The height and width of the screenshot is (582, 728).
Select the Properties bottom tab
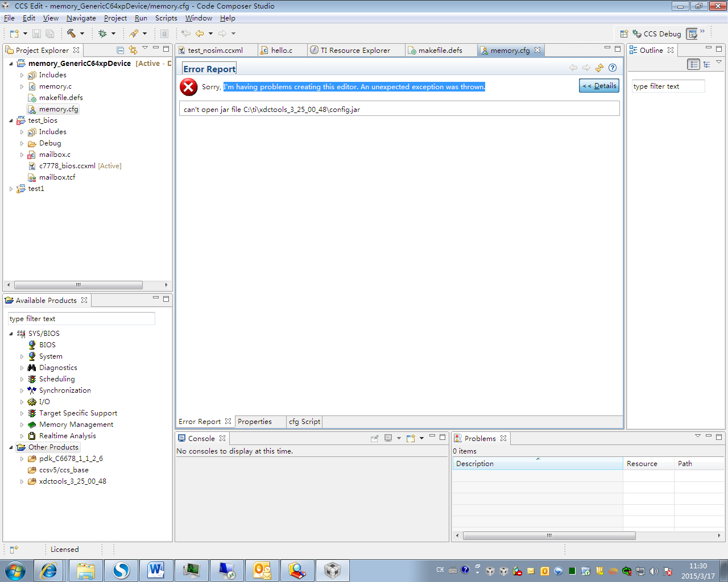(255, 422)
